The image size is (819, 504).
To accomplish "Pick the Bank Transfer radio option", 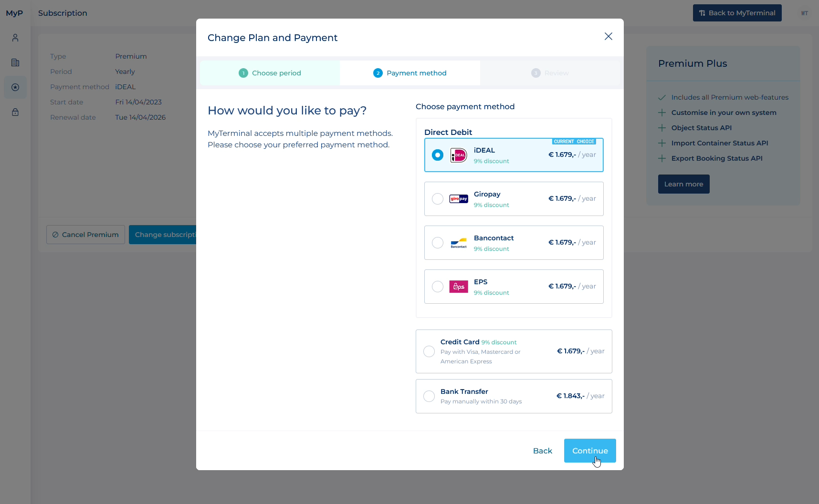I will click(x=429, y=396).
